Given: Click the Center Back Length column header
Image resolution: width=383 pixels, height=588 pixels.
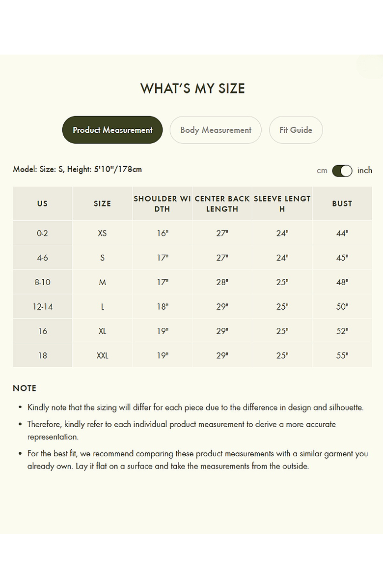Looking at the screenshot, I should (222, 204).
